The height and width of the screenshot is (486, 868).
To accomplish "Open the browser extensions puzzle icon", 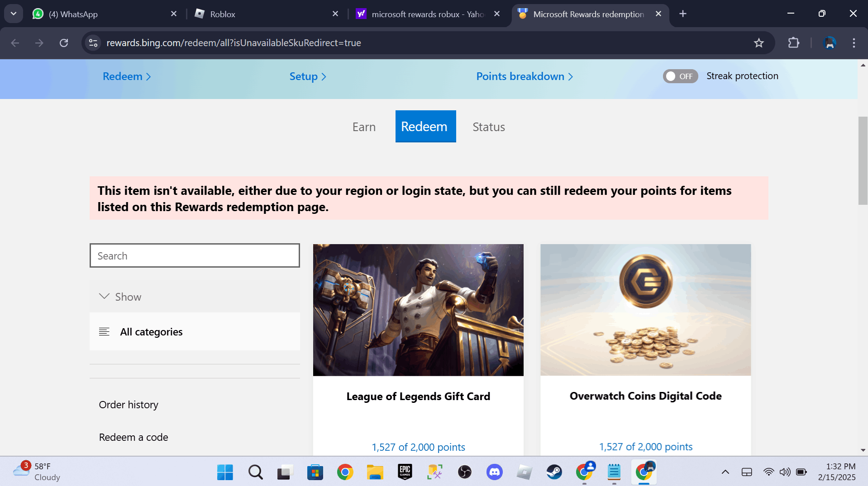I will 794,43.
